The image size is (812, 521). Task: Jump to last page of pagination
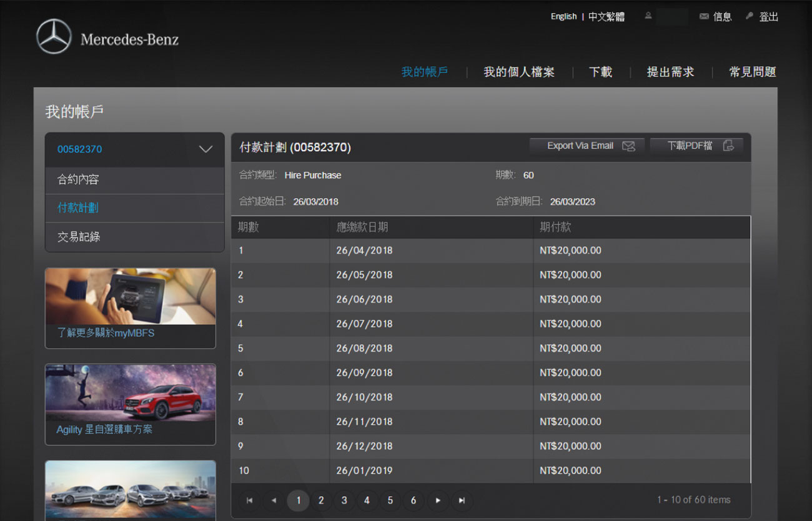(462, 500)
